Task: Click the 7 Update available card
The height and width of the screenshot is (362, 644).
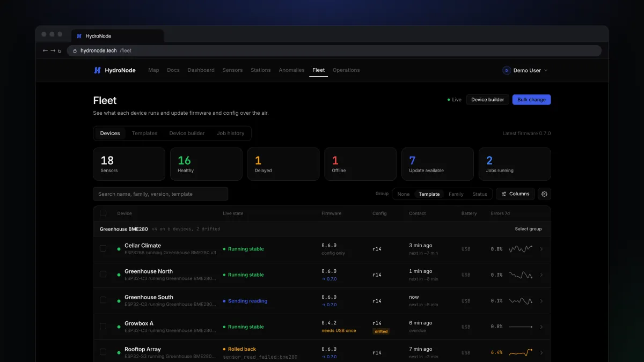Action: pyautogui.click(x=437, y=164)
